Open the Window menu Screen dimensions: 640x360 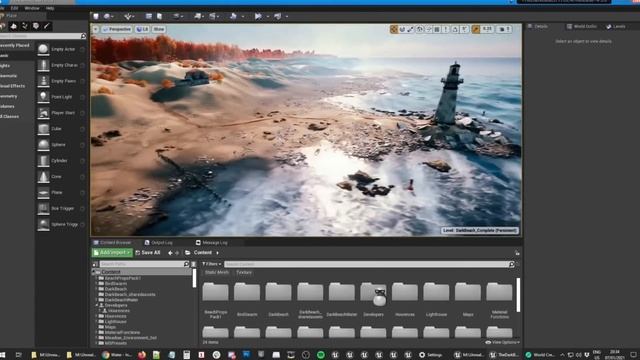(32, 8)
